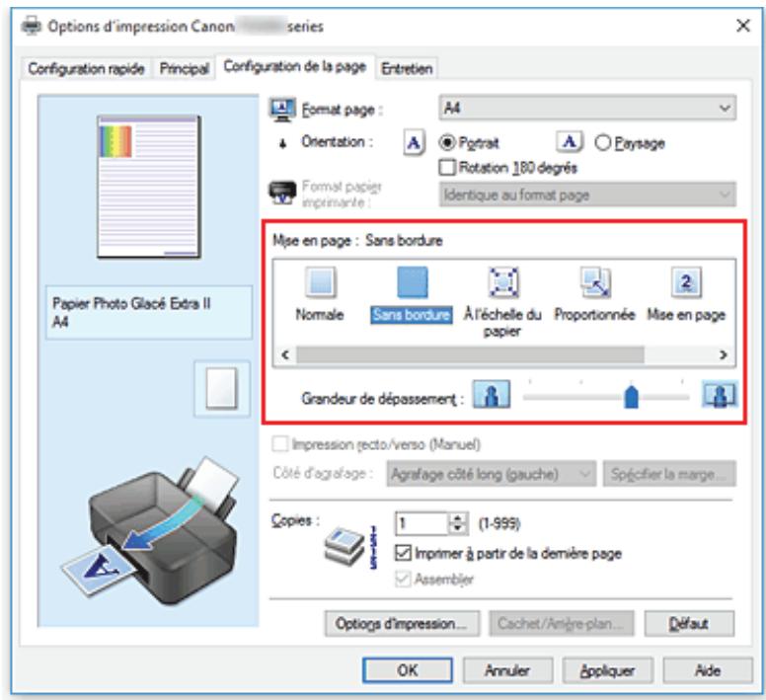Enable Rotation 180 degrés checkbox
This screenshot has height=700, width=766.
pos(447,168)
